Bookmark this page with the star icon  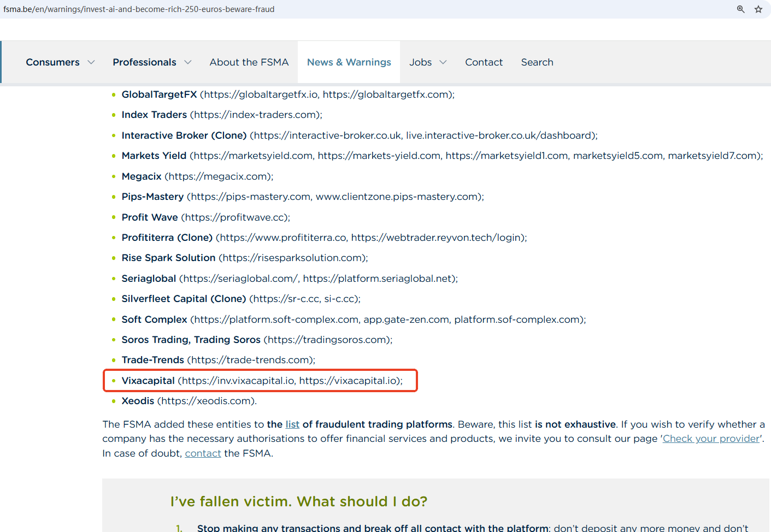pos(758,9)
